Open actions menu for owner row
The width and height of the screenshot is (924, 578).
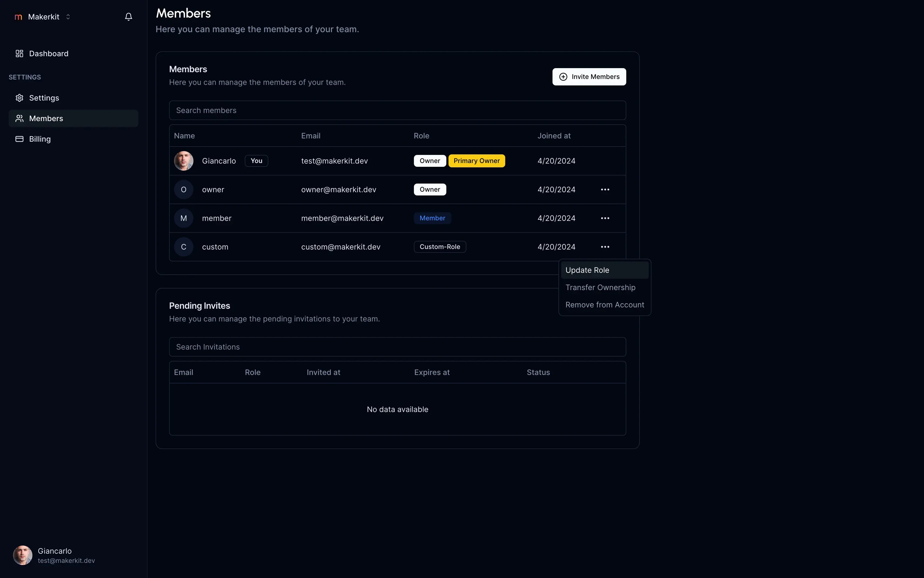[x=605, y=190]
